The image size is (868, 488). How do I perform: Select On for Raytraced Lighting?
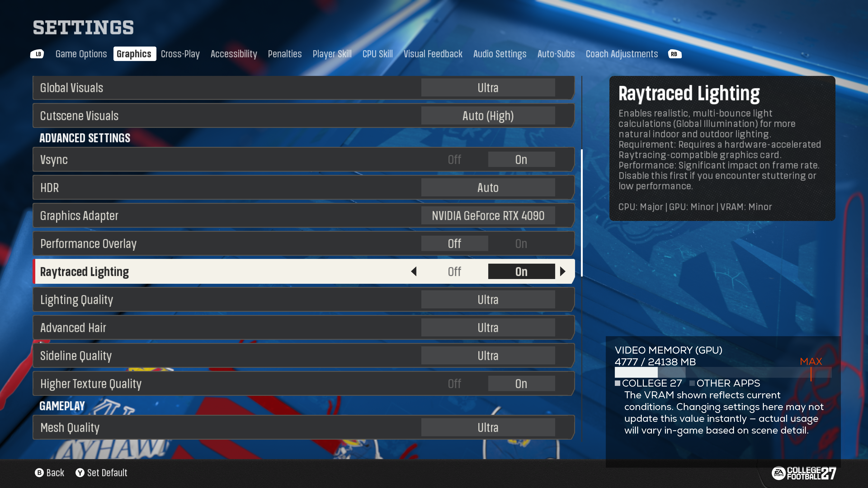[521, 271]
